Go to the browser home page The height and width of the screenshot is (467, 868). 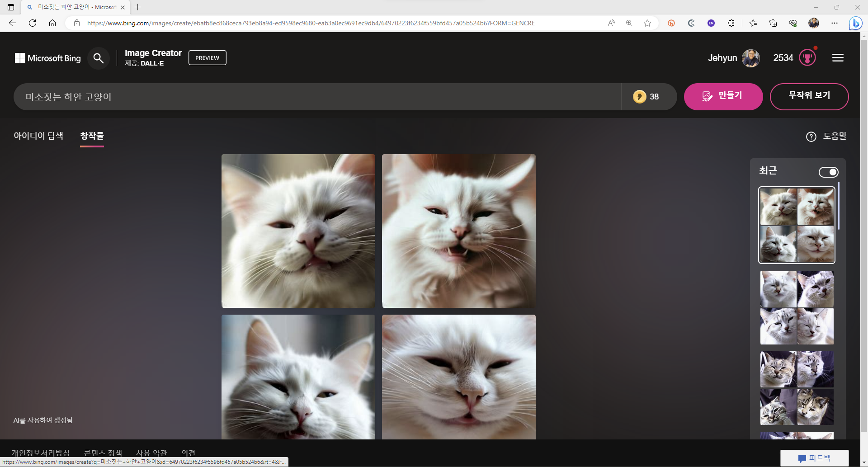click(52, 23)
